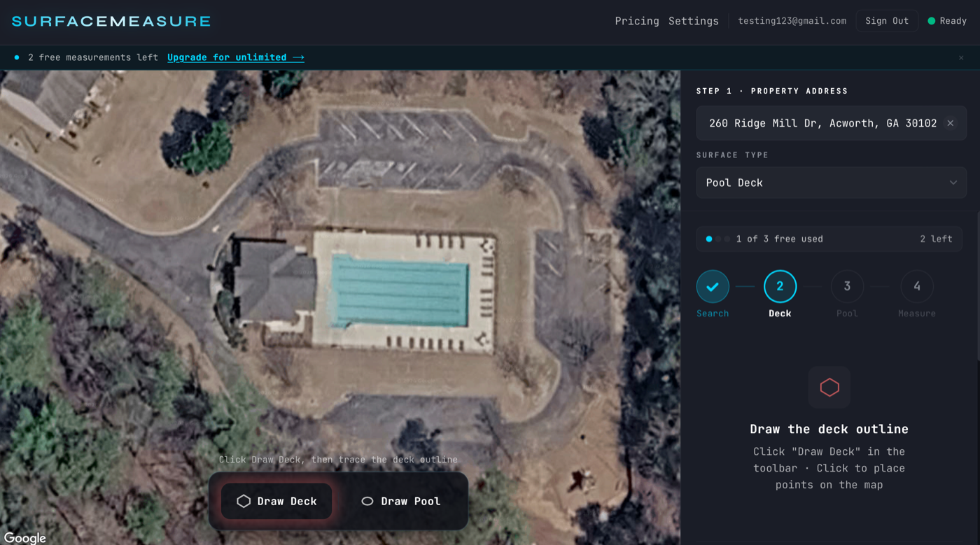Click the testing123@gmail.com account email
The width and height of the screenshot is (980, 545).
click(792, 21)
